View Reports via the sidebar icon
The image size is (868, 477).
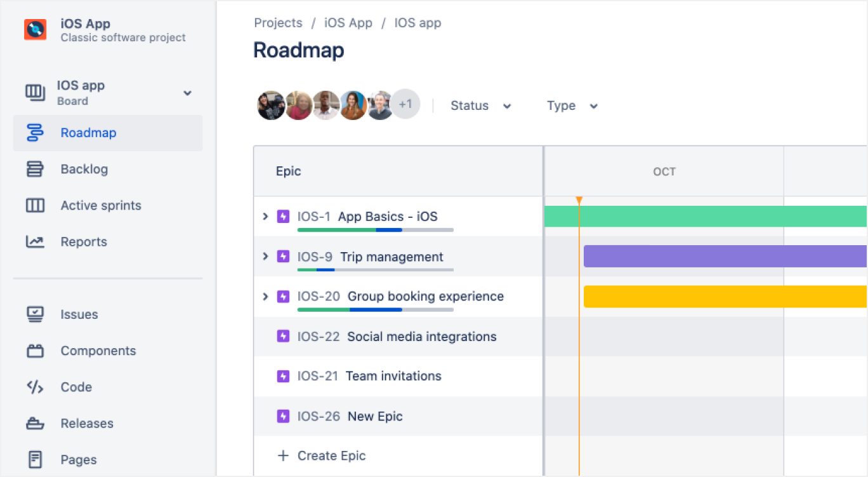click(35, 241)
